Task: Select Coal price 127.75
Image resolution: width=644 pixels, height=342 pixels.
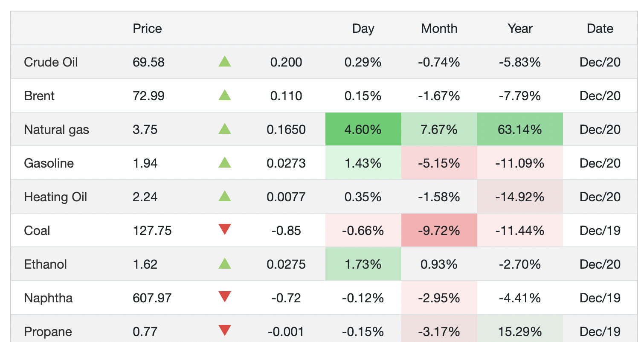Action: [152, 231]
